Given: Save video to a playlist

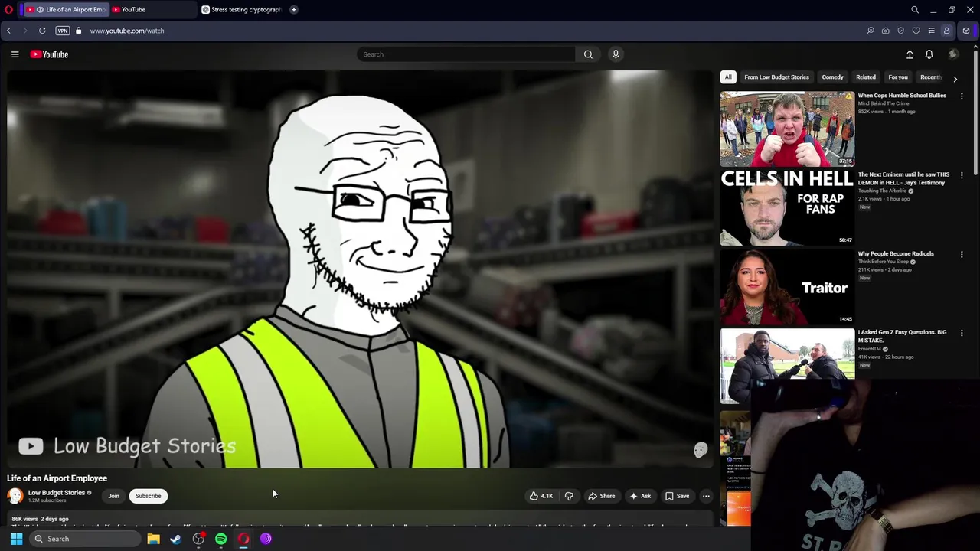Looking at the screenshot, I should (x=677, y=496).
